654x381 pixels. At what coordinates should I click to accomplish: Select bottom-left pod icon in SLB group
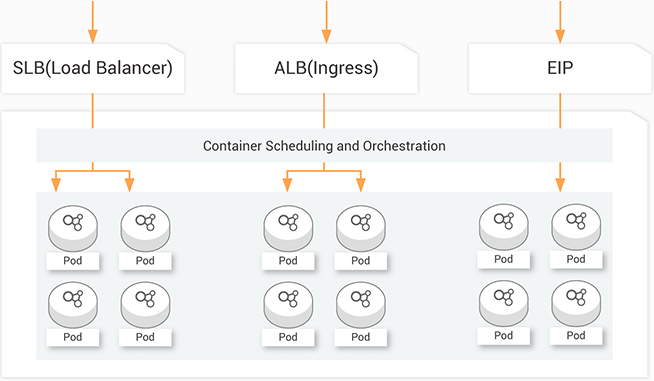pyautogui.click(x=73, y=305)
